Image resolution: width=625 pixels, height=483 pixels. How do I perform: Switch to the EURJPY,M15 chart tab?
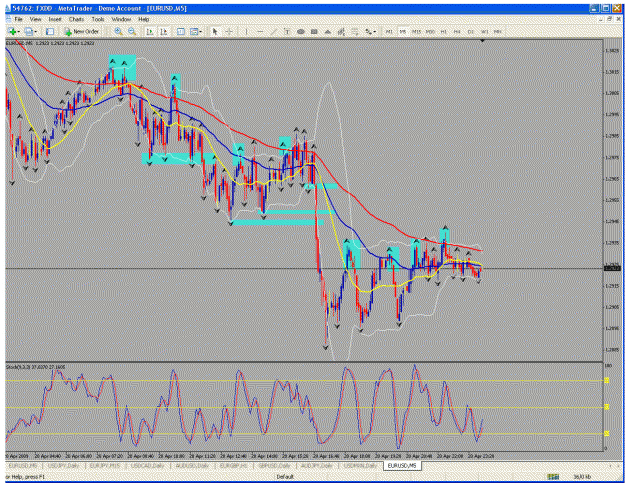pyautogui.click(x=104, y=465)
